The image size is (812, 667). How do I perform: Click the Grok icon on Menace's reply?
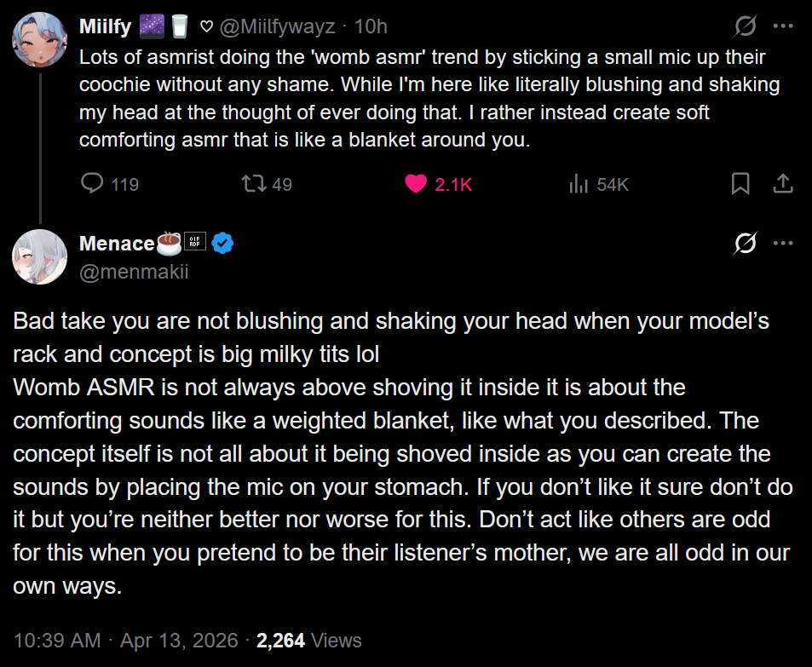coord(745,244)
